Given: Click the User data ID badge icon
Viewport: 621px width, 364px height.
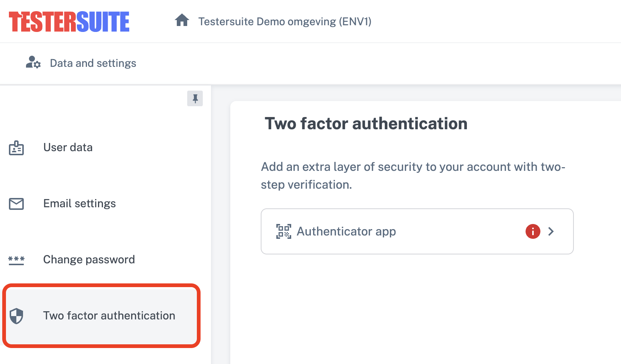Looking at the screenshot, I should click(16, 148).
